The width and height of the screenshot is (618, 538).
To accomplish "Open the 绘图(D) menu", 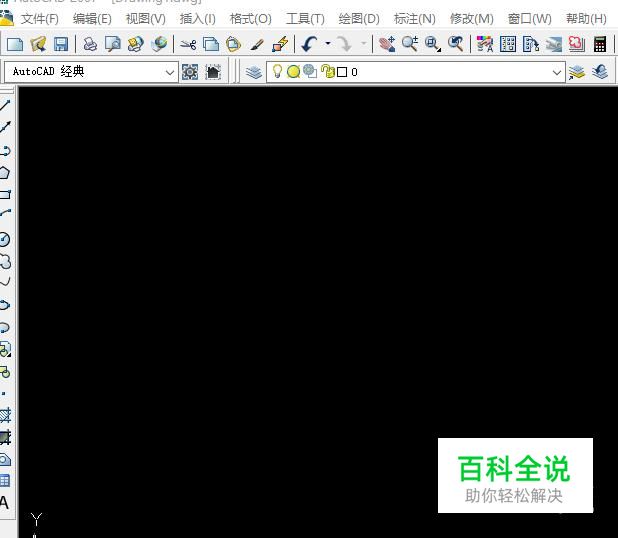I will click(359, 19).
